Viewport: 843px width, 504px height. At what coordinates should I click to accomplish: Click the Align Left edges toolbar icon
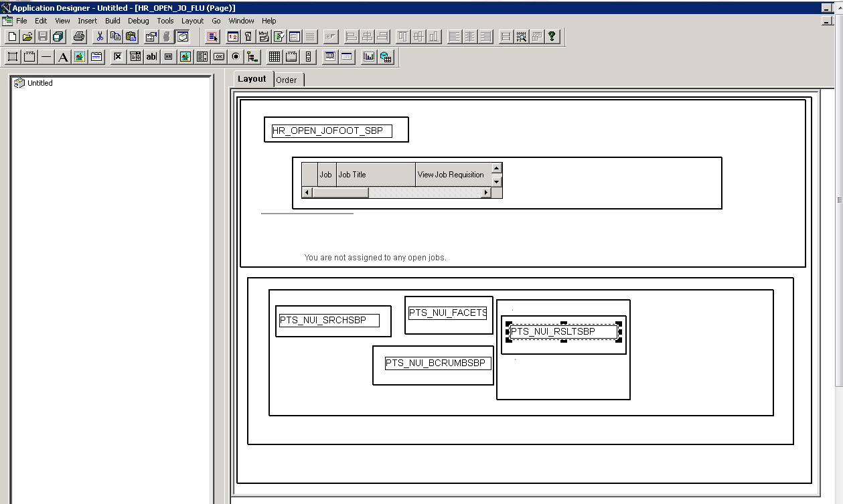352,36
